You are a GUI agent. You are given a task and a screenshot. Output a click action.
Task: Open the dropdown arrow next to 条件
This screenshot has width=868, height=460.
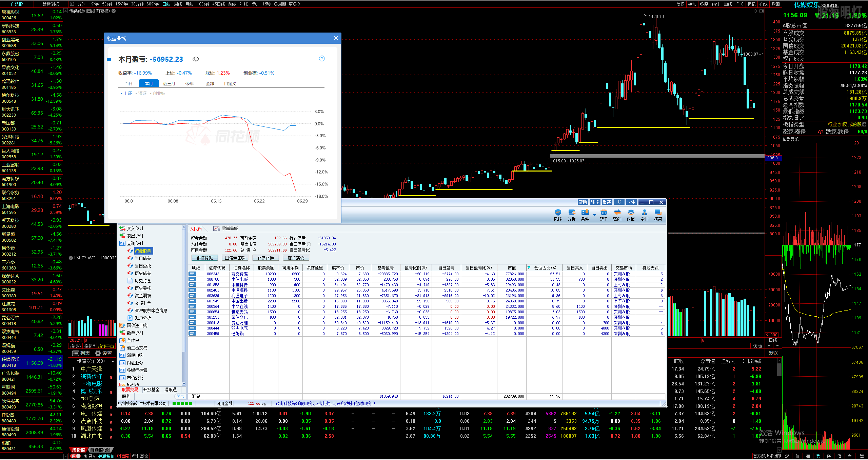(594, 215)
